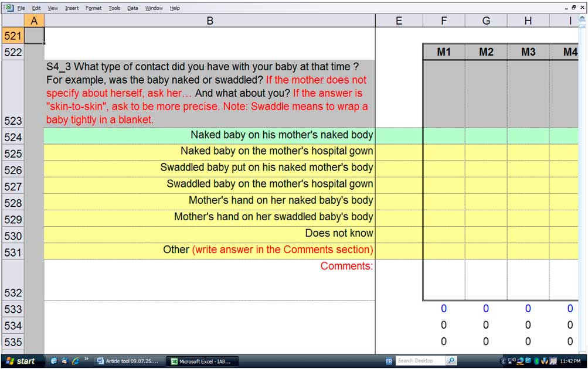The height and width of the screenshot is (369, 588).
Task: Select the Microsoft Excel taskbar button
Action: 200,361
